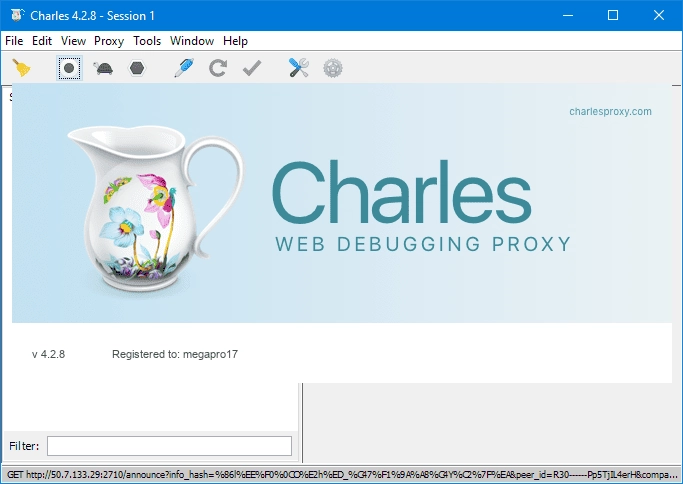683x484 pixels.
Task: Repeat the selected request with the refresh icon
Action: 217,68
